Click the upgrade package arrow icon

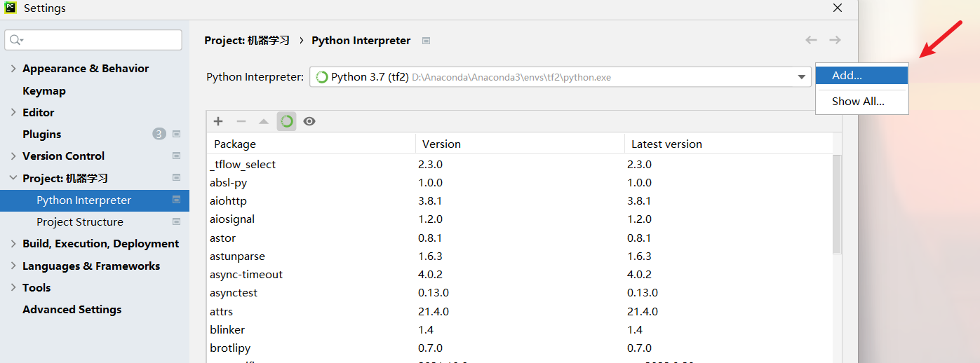point(264,121)
